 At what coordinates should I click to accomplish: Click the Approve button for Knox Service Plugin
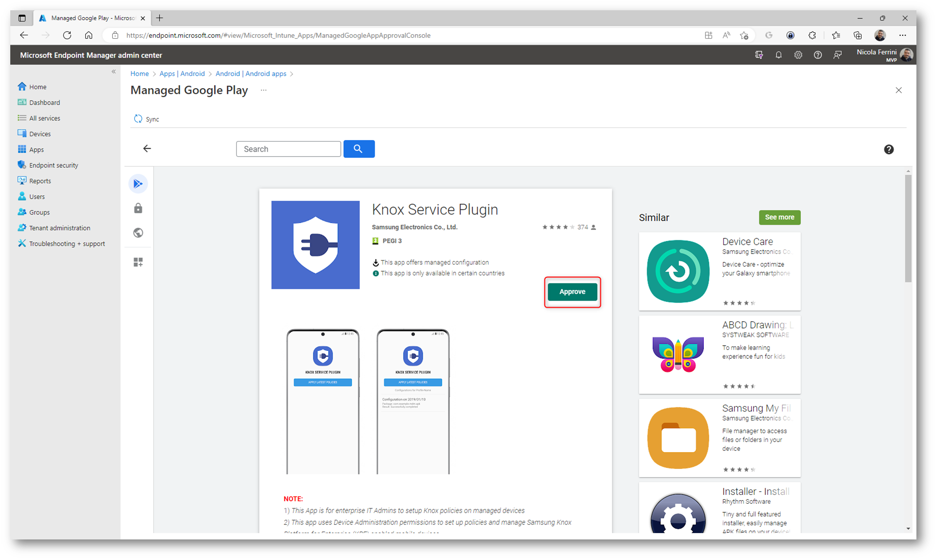[x=572, y=292]
